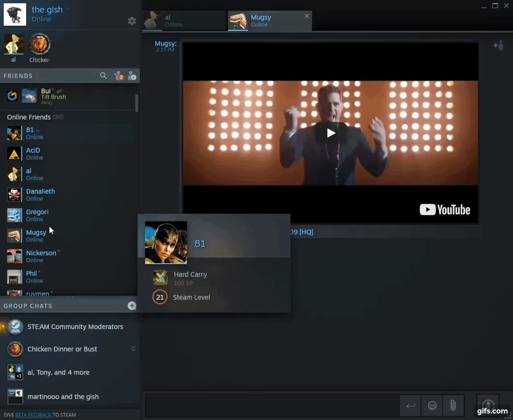Switch to the al chat tab
The image size is (513, 420).
click(184, 21)
